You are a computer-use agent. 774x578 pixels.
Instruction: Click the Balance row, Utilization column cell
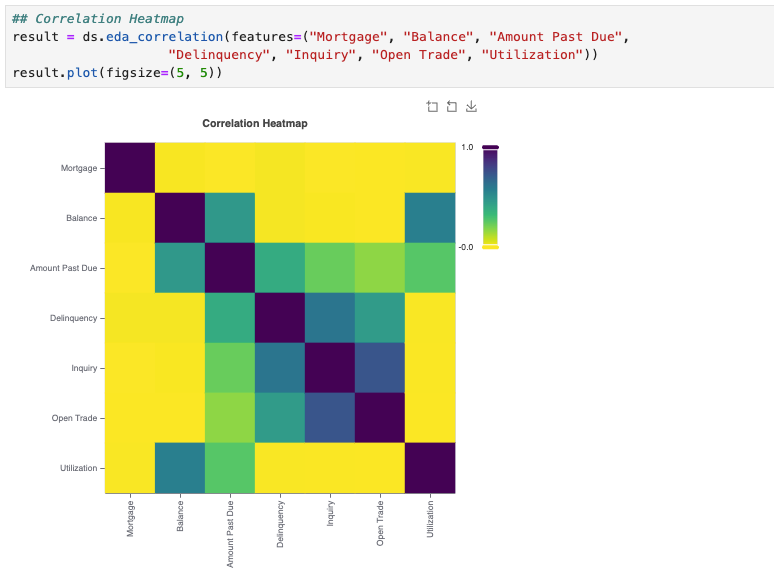(430, 218)
